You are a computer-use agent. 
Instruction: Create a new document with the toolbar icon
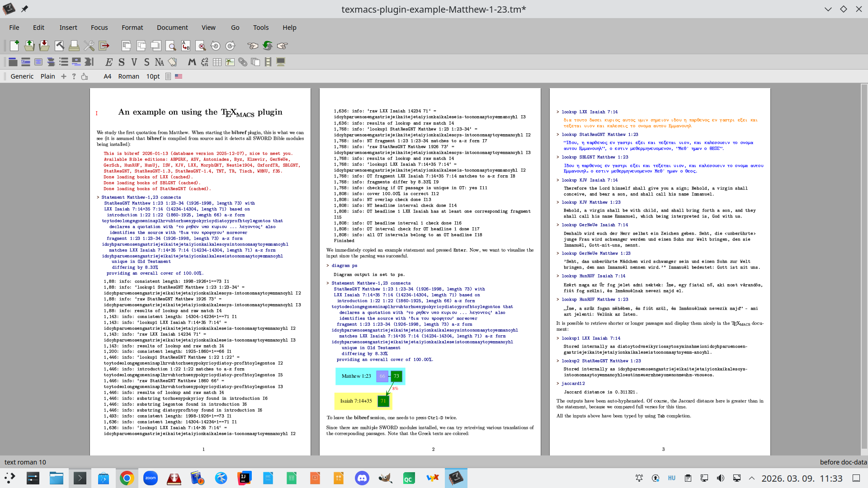pyautogui.click(x=14, y=46)
